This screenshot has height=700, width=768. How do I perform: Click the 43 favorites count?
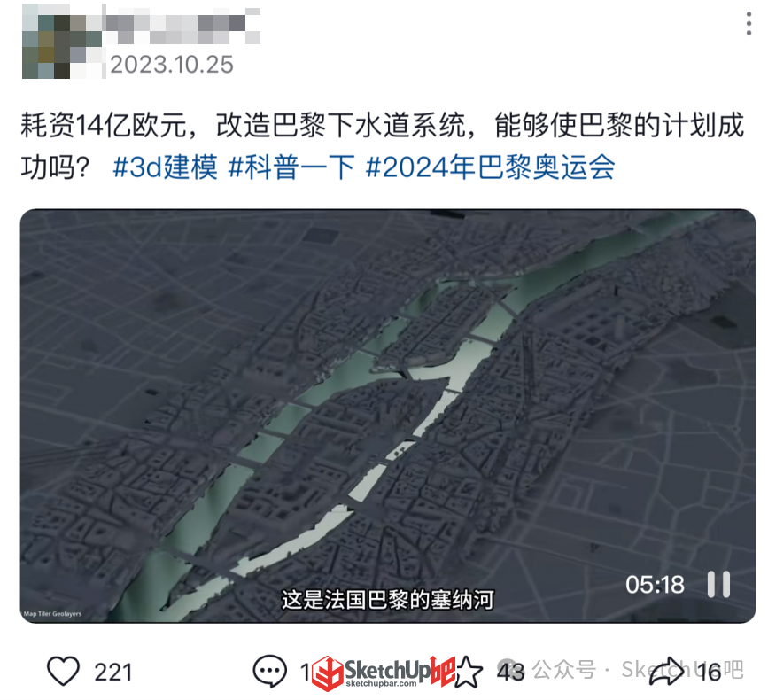point(510,672)
